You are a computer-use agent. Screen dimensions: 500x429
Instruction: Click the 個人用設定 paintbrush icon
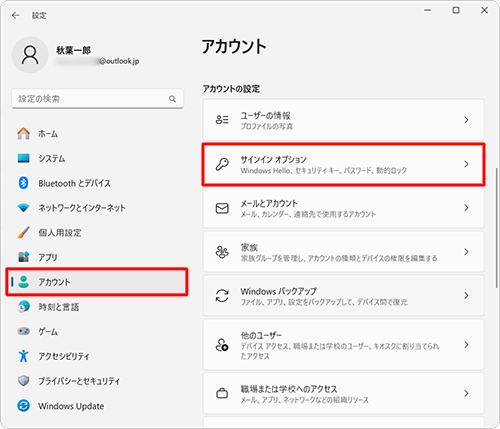coord(24,232)
